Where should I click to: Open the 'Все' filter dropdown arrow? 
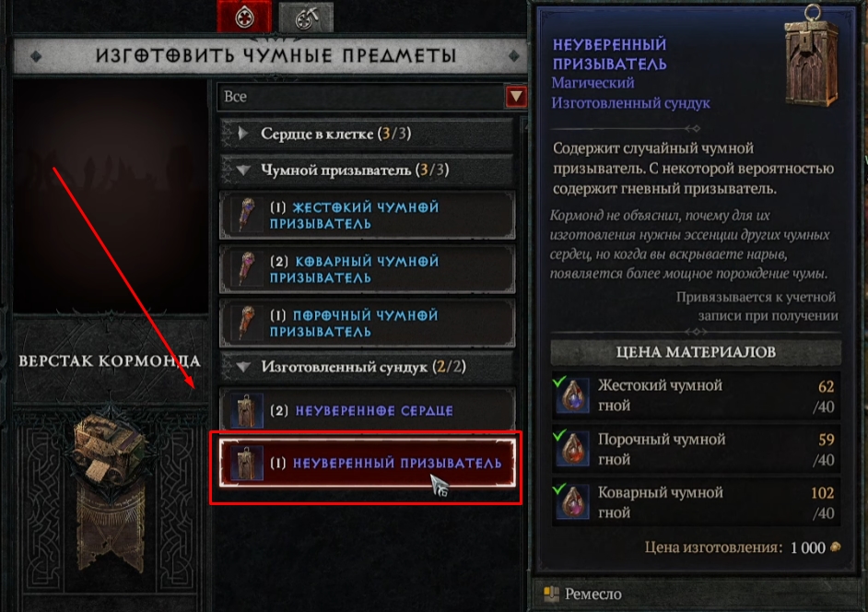516,97
